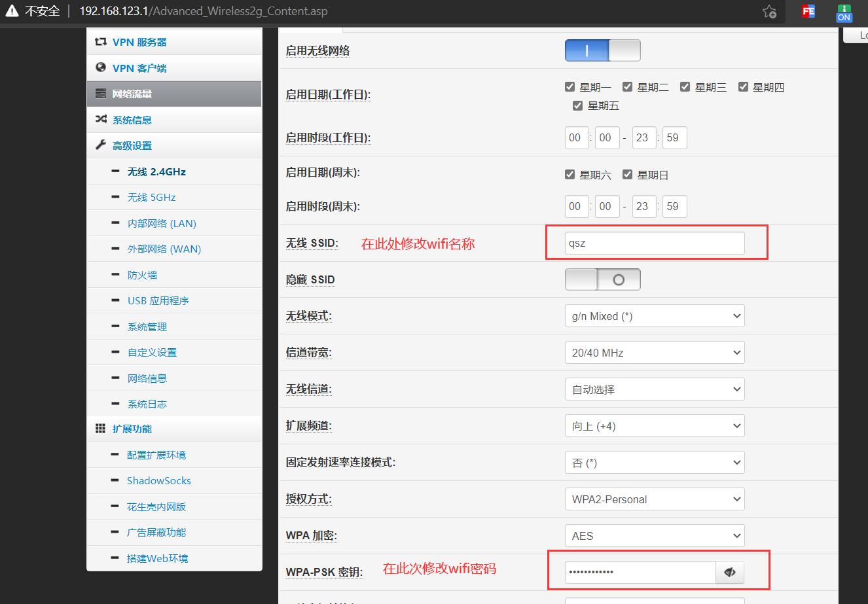Expand the 授权方式 WPA2-Personal dropdown

(x=654, y=499)
